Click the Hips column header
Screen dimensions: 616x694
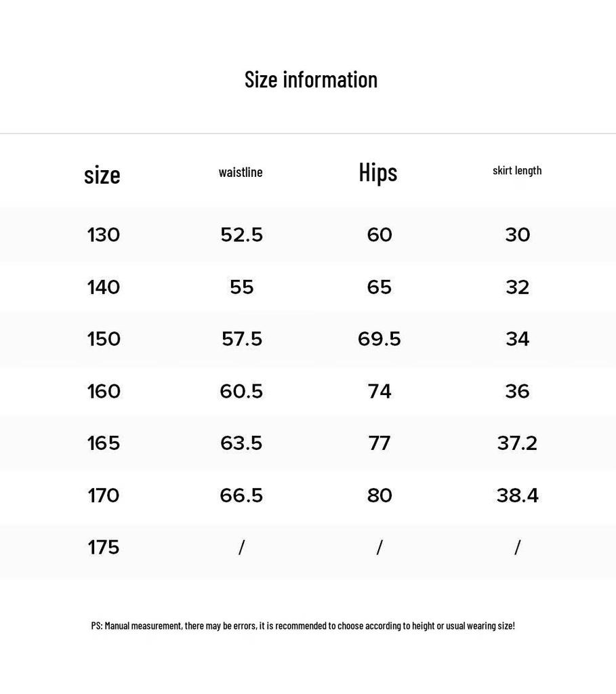(378, 173)
